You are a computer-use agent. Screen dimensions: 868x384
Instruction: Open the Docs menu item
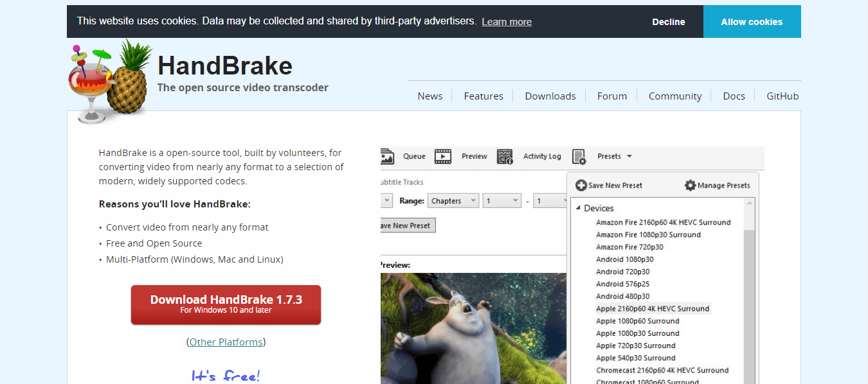(x=734, y=96)
